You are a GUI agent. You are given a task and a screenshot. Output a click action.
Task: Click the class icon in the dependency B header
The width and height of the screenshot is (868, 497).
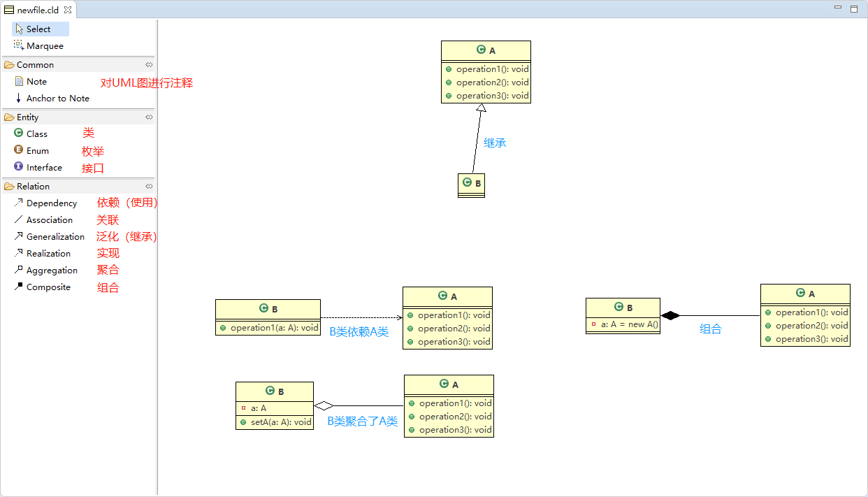(263, 308)
